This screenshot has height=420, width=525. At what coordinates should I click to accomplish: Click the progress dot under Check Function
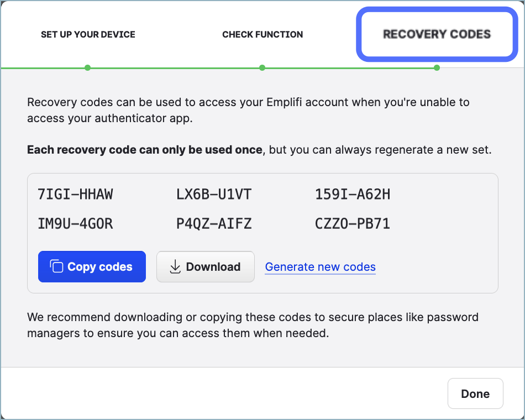click(x=262, y=68)
